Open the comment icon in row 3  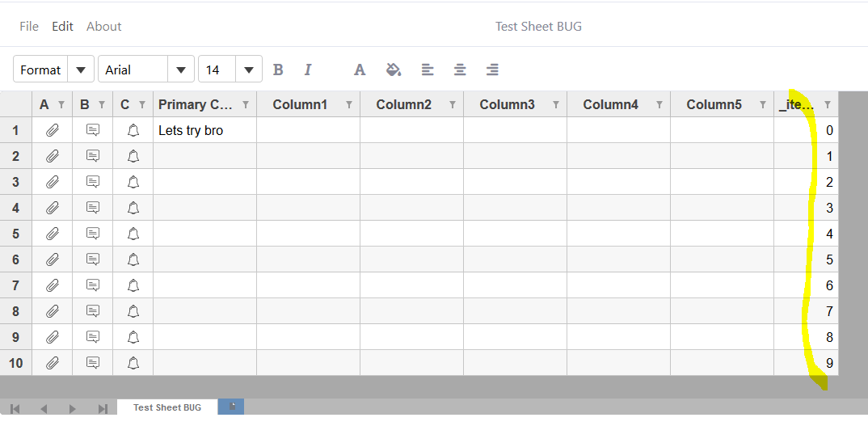(93, 182)
